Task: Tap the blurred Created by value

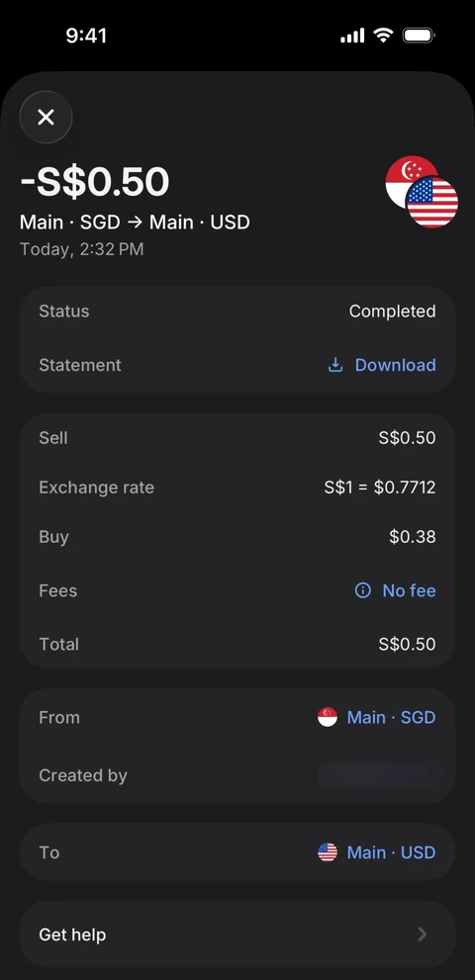Action: tap(379, 775)
